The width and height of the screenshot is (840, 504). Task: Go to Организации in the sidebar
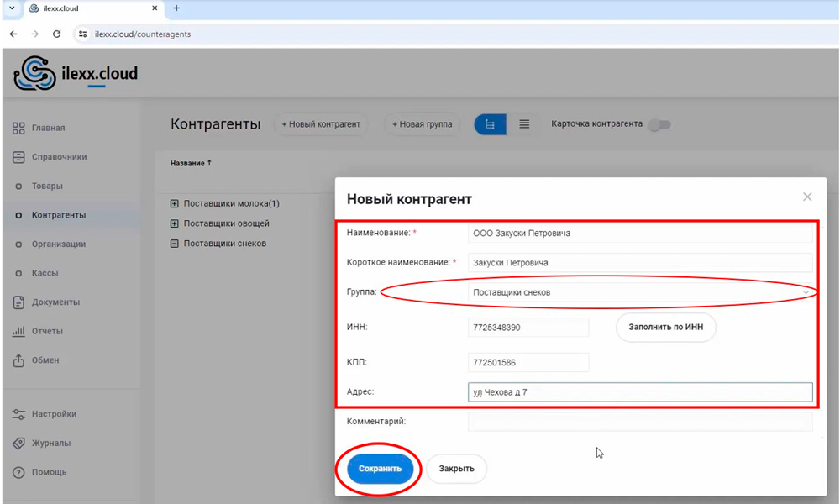point(59,244)
